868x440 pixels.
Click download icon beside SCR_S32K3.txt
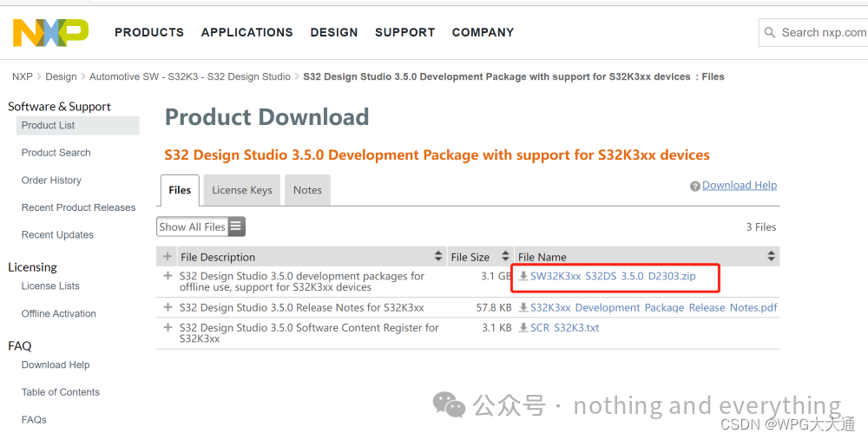[x=523, y=328]
